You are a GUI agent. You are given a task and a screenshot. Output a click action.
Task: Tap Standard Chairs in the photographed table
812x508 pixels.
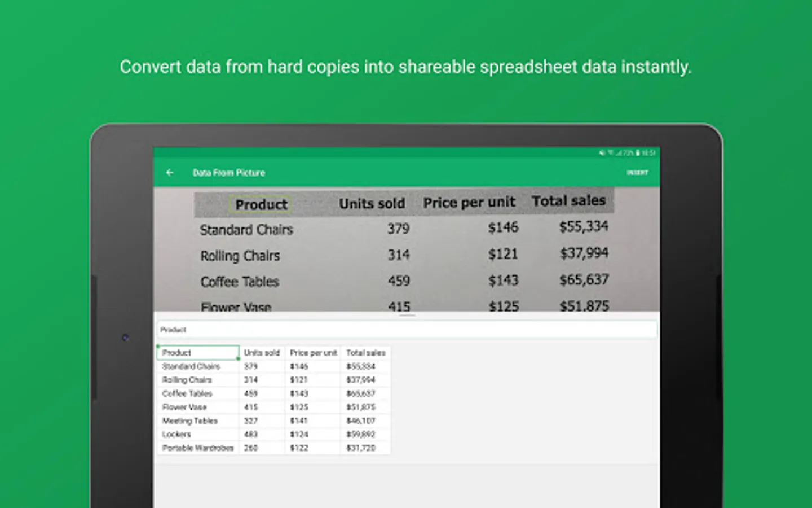[246, 230]
